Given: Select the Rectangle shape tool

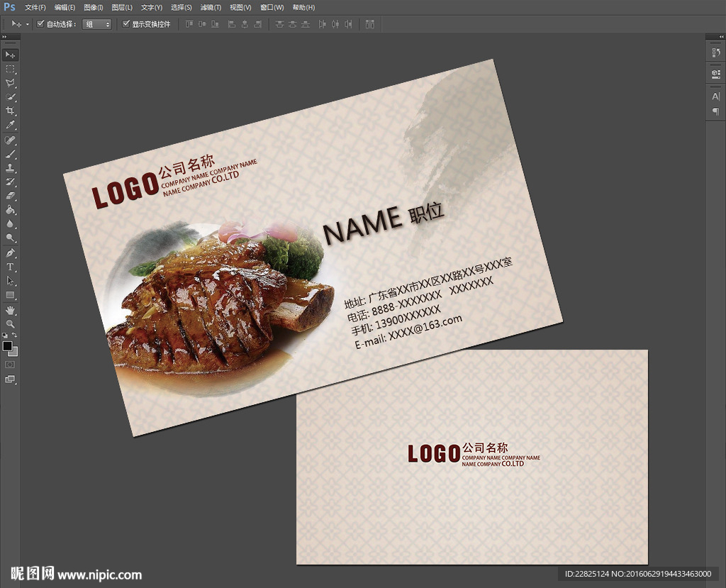Looking at the screenshot, I should (x=10, y=295).
